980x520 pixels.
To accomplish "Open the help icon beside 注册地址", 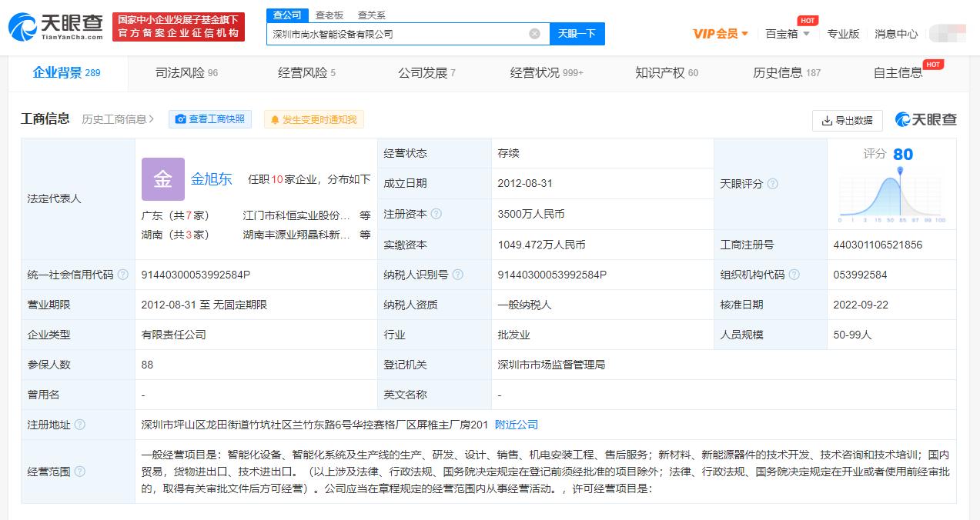I will point(79,425).
